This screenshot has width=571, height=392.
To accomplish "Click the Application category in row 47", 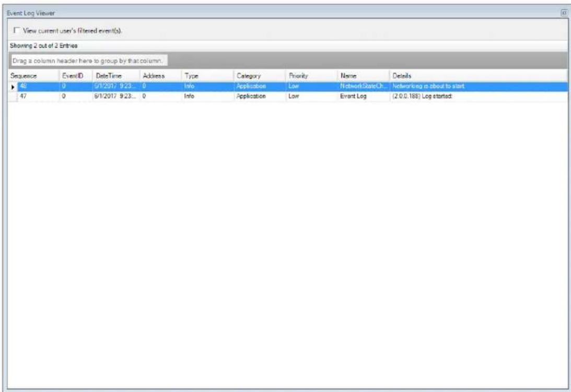I will (x=260, y=97).
